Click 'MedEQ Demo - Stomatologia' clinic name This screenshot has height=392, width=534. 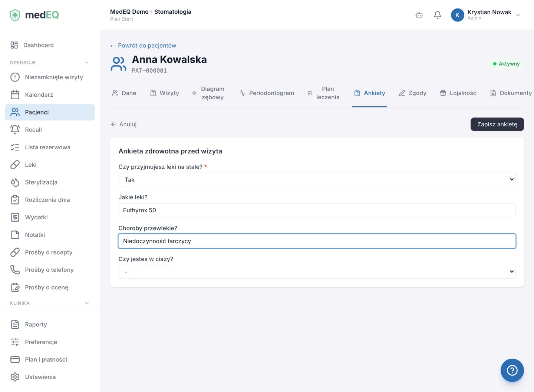click(151, 12)
